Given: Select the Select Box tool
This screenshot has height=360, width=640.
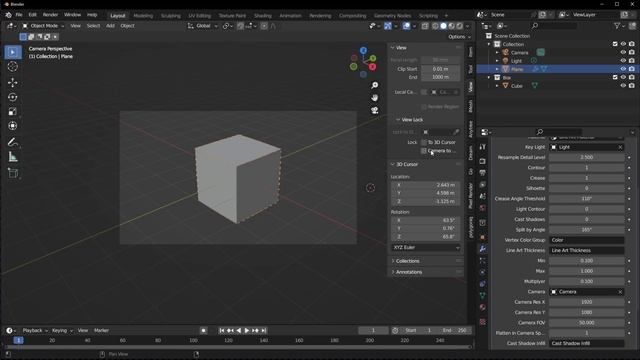Looking at the screenshot, I should point(13,52).
